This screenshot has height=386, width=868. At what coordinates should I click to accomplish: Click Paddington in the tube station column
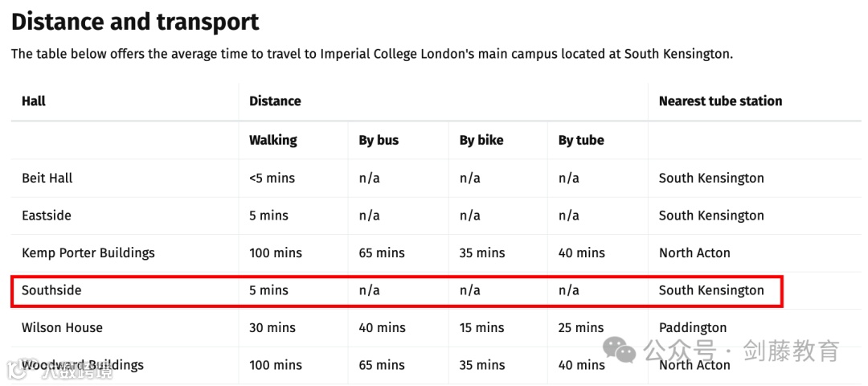tap(693, 327)
